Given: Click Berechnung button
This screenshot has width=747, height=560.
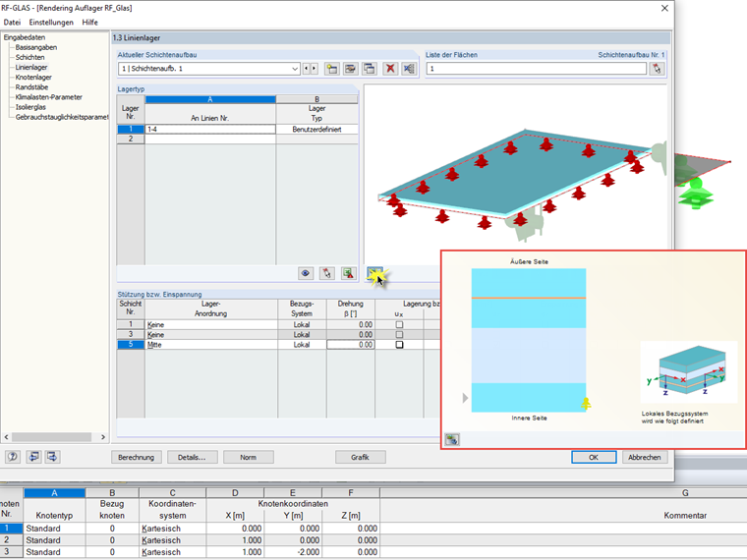Looking at the screenshot, I should coord(137,457).
